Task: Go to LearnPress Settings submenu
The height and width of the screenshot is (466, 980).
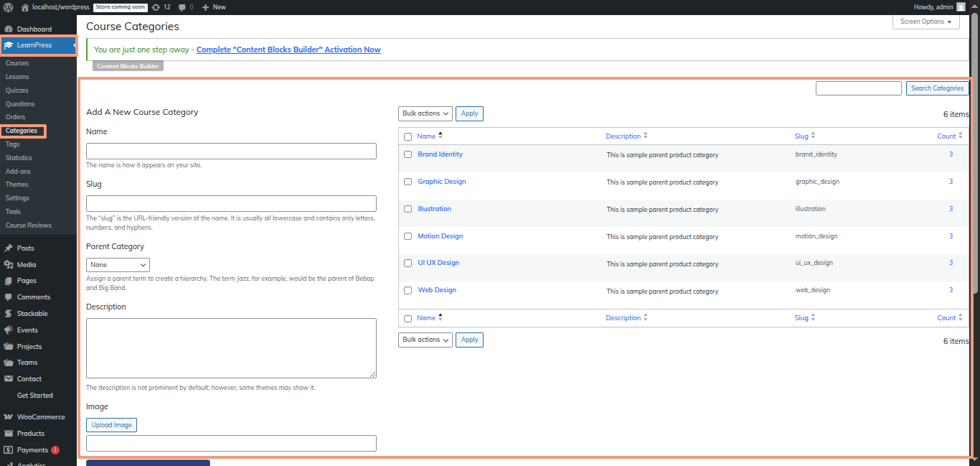Action: 17,198
